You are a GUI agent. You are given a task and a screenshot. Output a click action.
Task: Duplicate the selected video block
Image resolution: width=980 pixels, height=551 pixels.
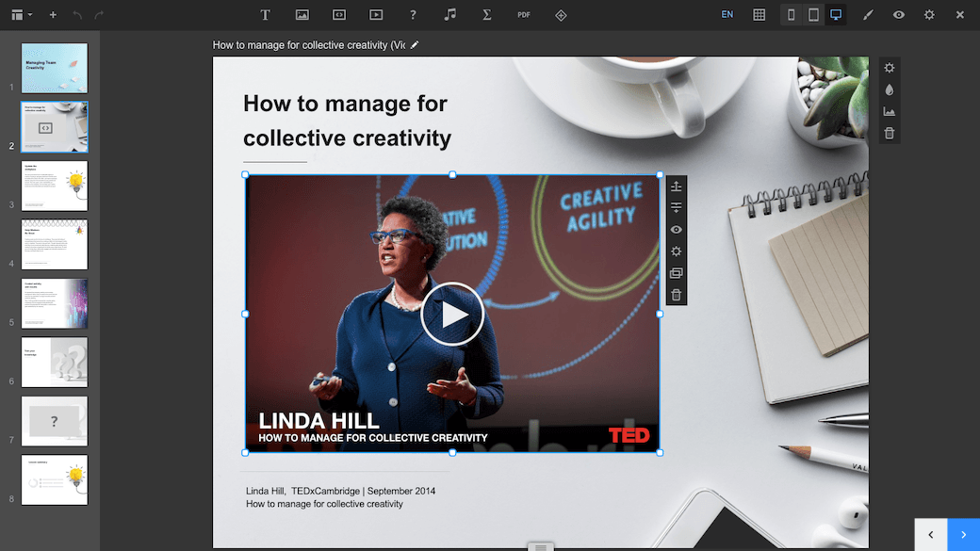677,273
